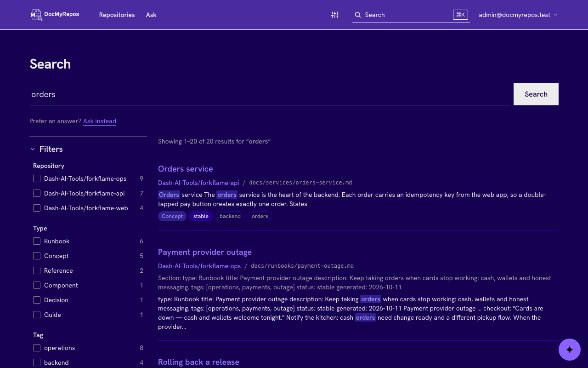Click the path docs/services/orders-service.md
The height and width of the screenshot is (368, 588).
click(301, 183)
